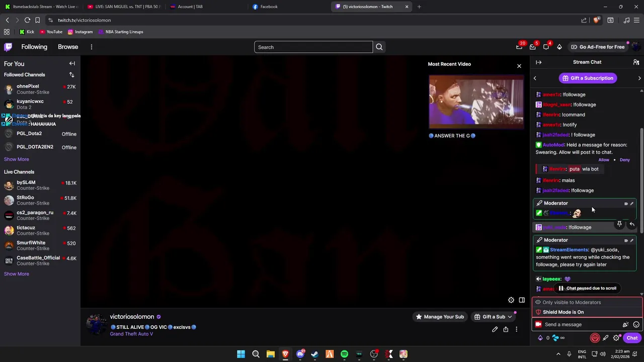The height and width of the screenshot is (362, 644).
Task: Open Brave Shields lion icon
Action: (x=597, y=20)
